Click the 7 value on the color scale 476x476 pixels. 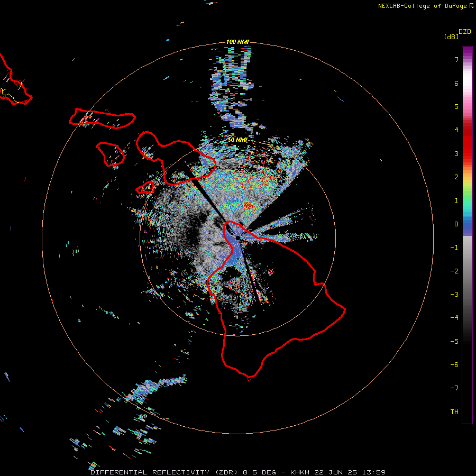(x=456, y=59)
